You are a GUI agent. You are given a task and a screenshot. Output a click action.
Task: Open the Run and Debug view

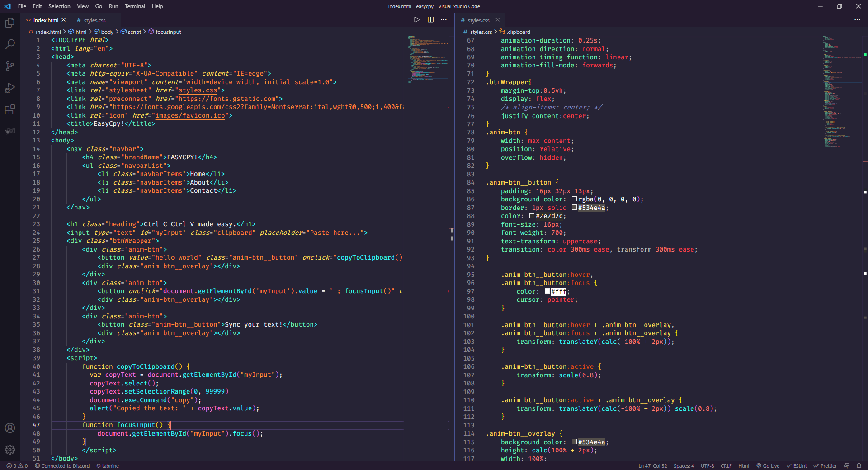coord(10,88)
